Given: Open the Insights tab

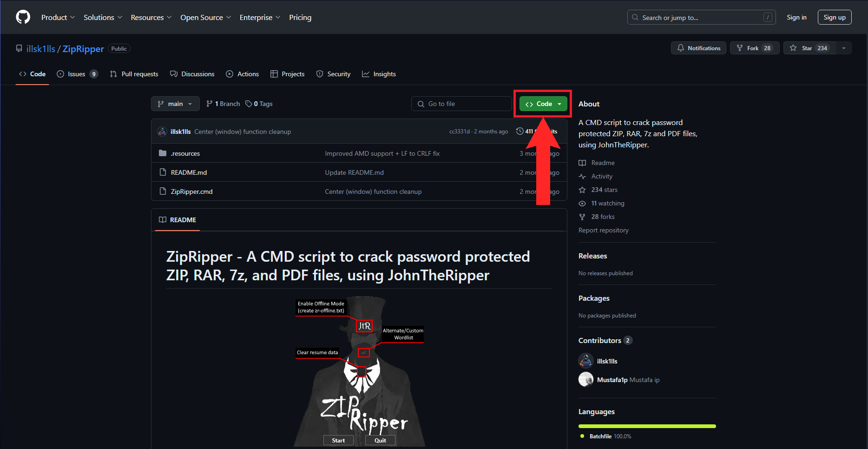Looking at the screenshot, I should (379, 74).
